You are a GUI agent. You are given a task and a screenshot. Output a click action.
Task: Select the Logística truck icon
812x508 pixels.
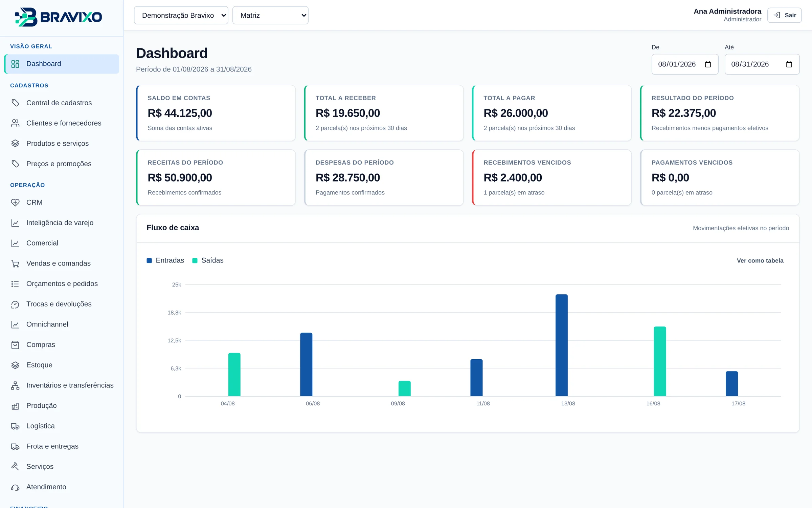click(15, 426)
